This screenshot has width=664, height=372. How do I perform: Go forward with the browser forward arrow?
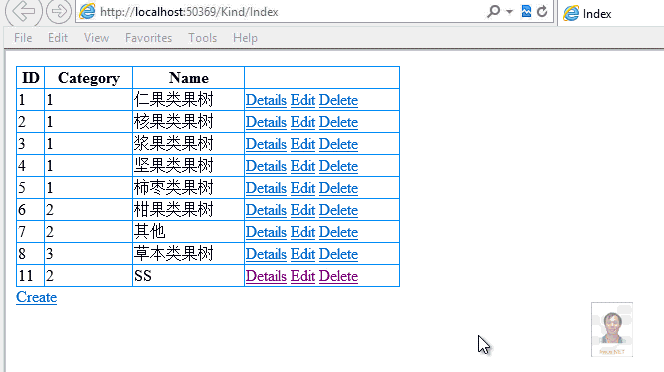[x=59, y=11]
